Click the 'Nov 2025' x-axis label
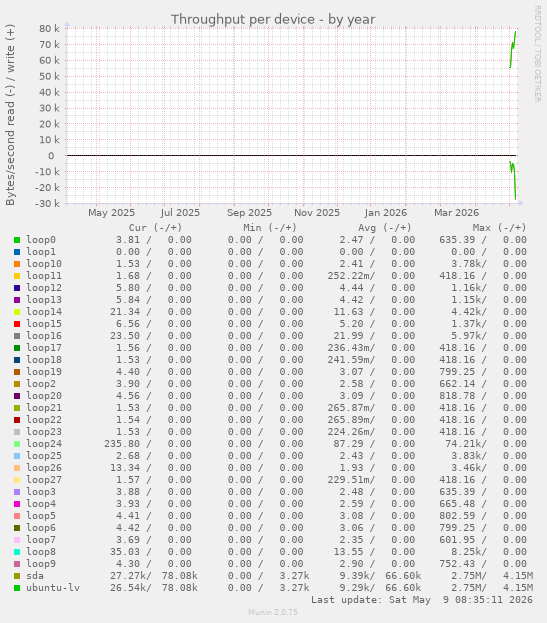 (317, 213)
